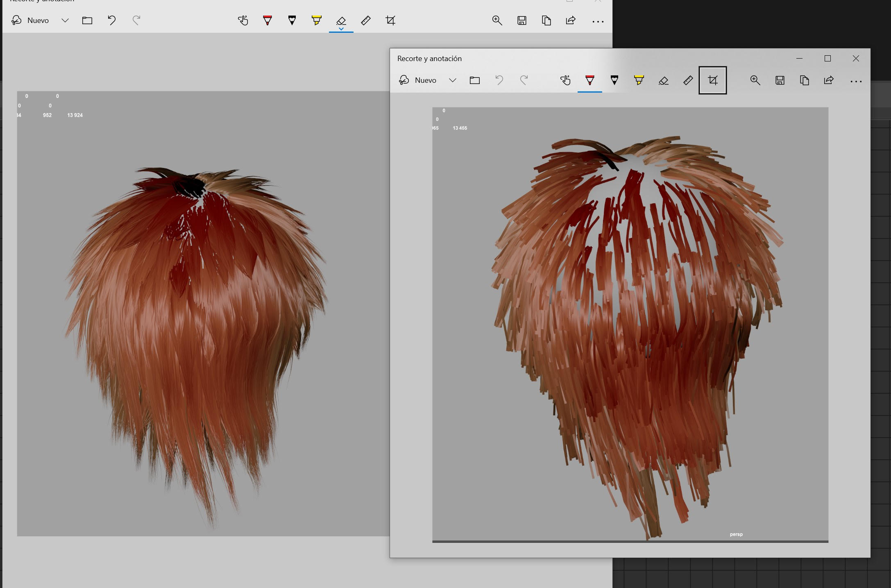The width and height of the screenshot is (891, 588).
Task: Select the Crop tool in front window
Action: [x=712, y=80]
